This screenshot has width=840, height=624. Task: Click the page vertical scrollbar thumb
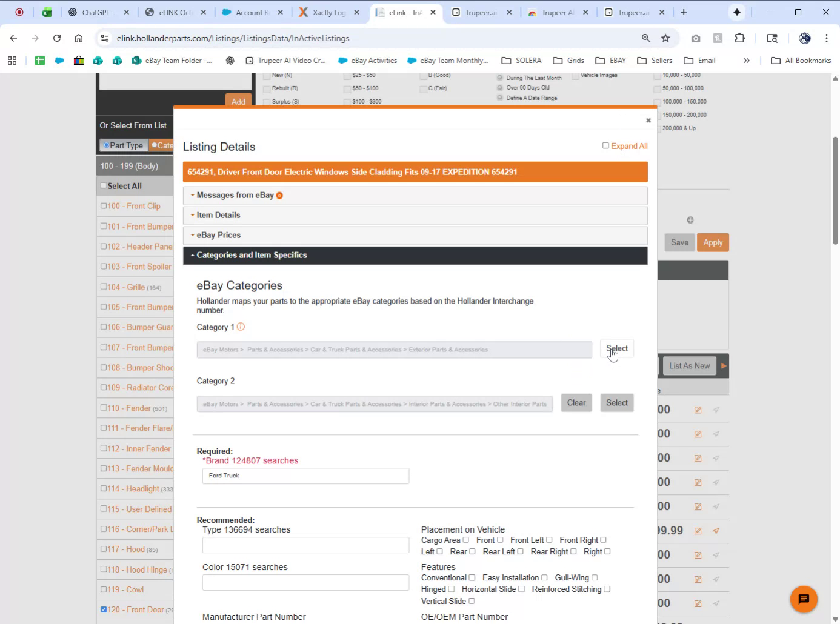click(x=835, y=191)
